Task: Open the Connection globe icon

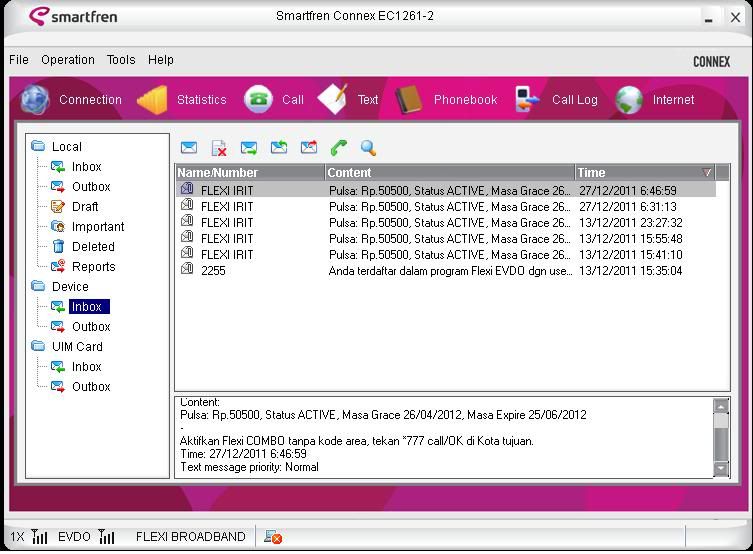Action: click(35, 100)
